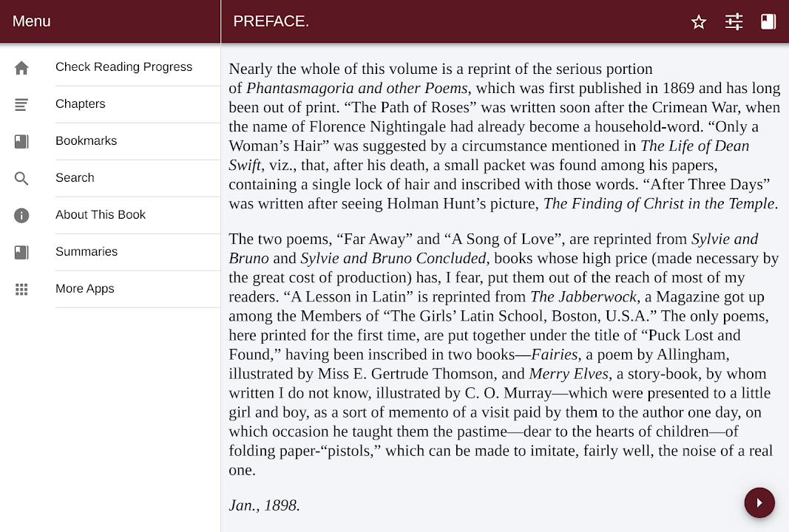Image resolution: width=789 pixels, height=532 pixels.
Task: Click the magnifying glass search icon
Action: pyautogui.click(x=21, y=179)
